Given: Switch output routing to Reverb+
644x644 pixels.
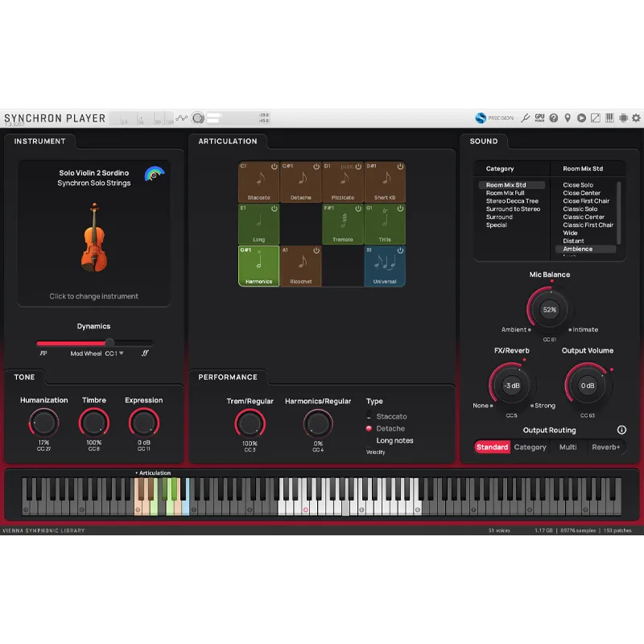Looking at the screenshot, I should [605, 447].
